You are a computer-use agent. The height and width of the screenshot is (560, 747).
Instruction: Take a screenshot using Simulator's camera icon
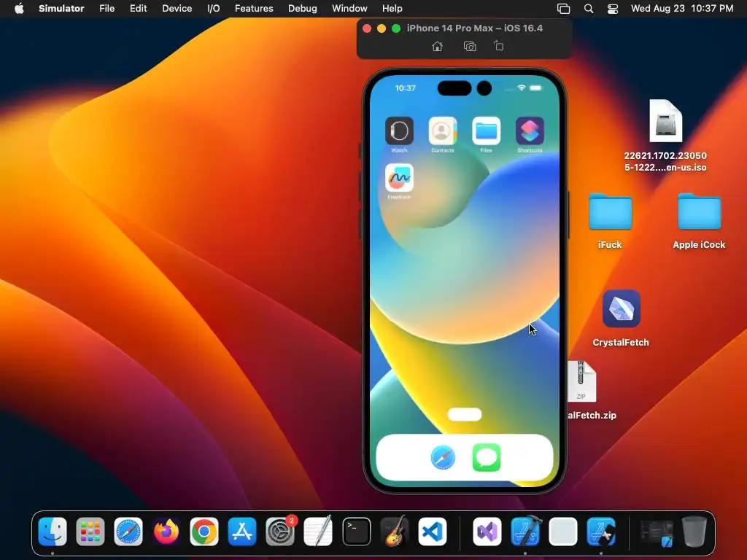pyautogui.click(x=470, y=46)
